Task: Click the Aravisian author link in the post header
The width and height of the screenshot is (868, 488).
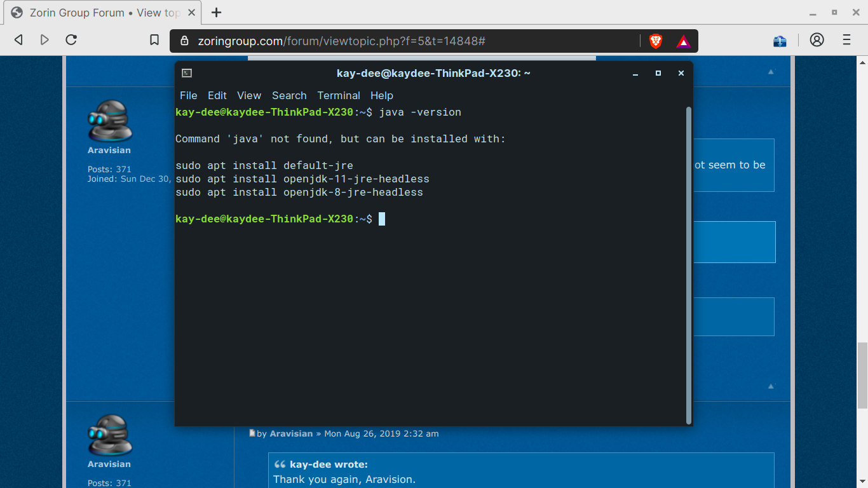Action: point(291,433)
